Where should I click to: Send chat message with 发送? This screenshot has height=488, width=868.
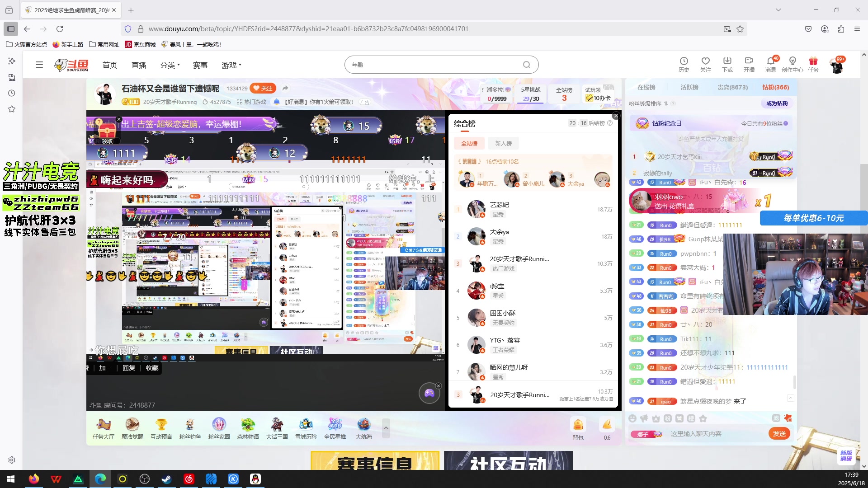(x=779, y=434)
